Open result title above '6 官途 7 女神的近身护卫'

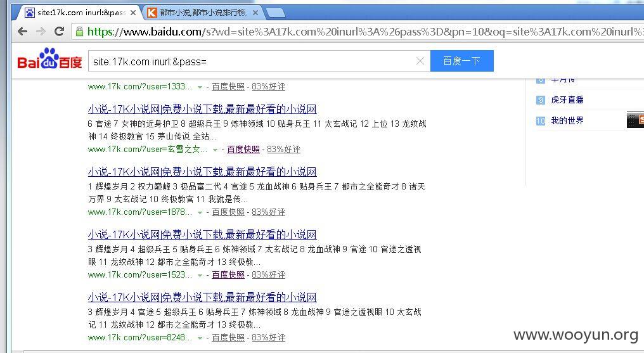point(202,109)
